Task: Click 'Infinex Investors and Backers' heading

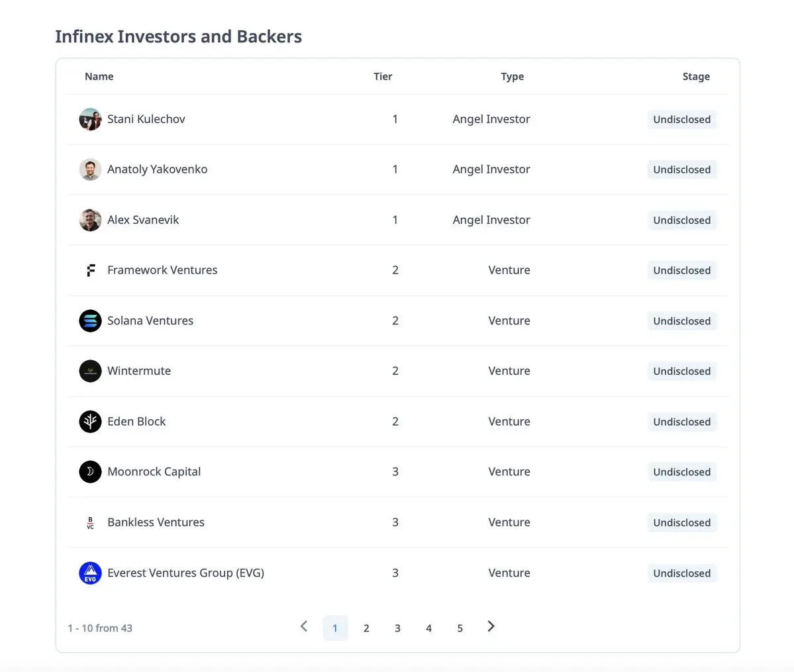Action: (178, 36)
